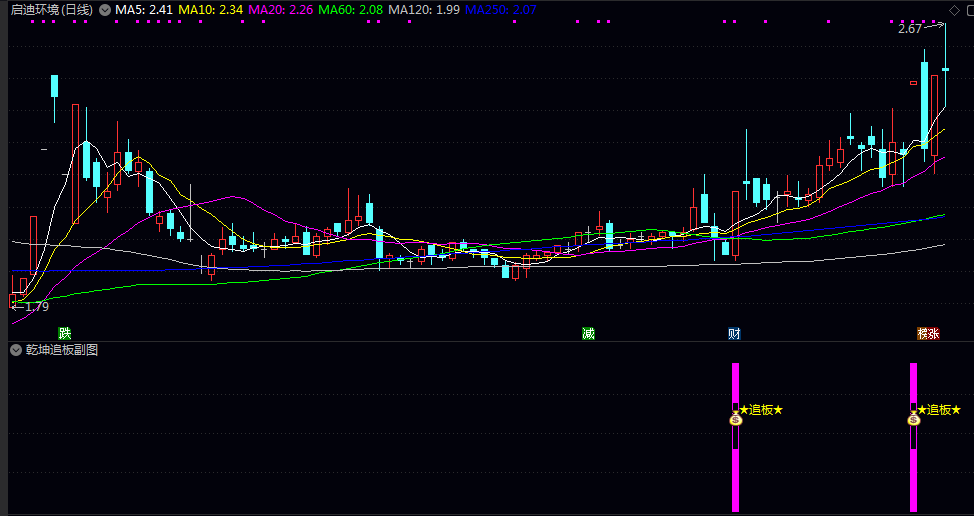
Task: Click the second ★追板★ signal label
Action: pyautogui.click(x=939, y=410)
